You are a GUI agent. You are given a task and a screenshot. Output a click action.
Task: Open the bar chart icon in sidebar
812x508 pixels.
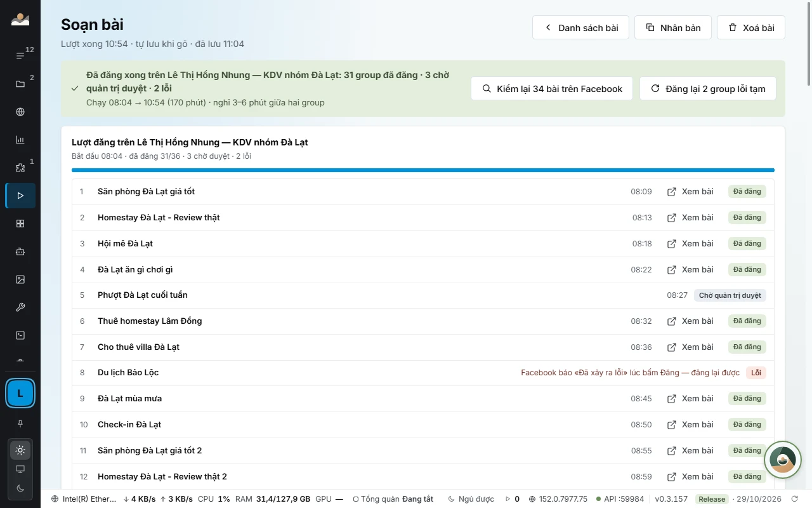pos(20,140)
